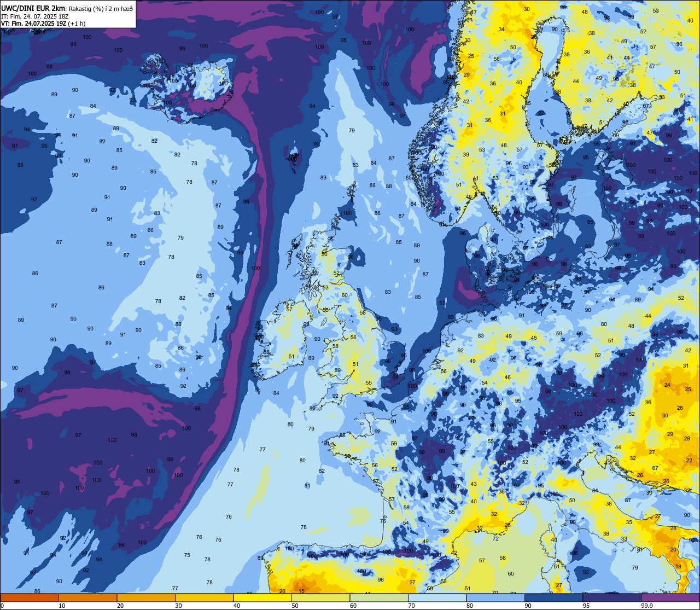Click the 10–20% orange legend swatch
Image resolution: width=700 pixels, height=610 pixels.
87,597
